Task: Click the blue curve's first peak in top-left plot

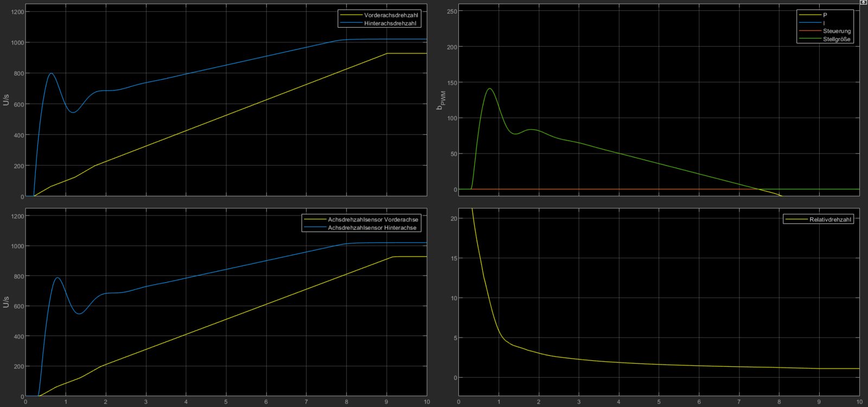Action: tap(51, 73)
